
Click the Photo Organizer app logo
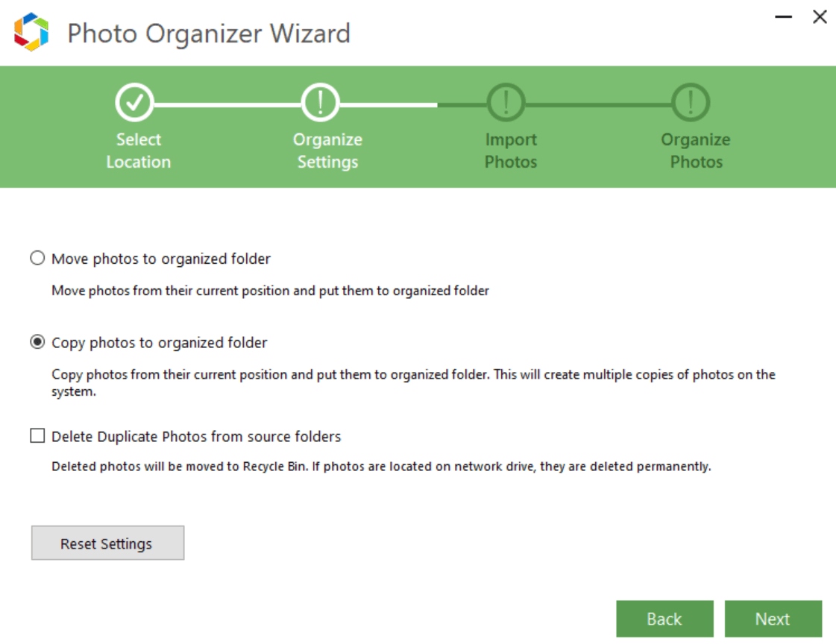[31, 33]
